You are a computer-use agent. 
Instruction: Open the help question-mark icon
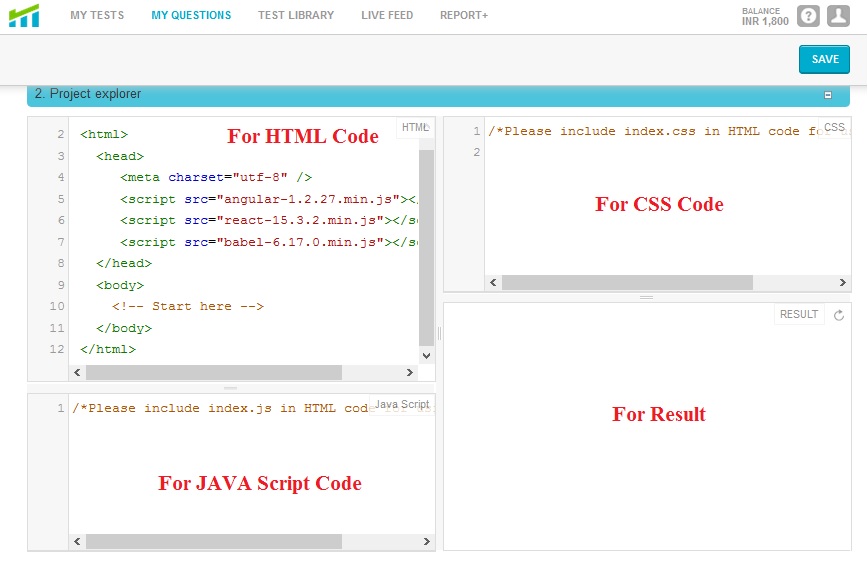[x=808, y=16]
